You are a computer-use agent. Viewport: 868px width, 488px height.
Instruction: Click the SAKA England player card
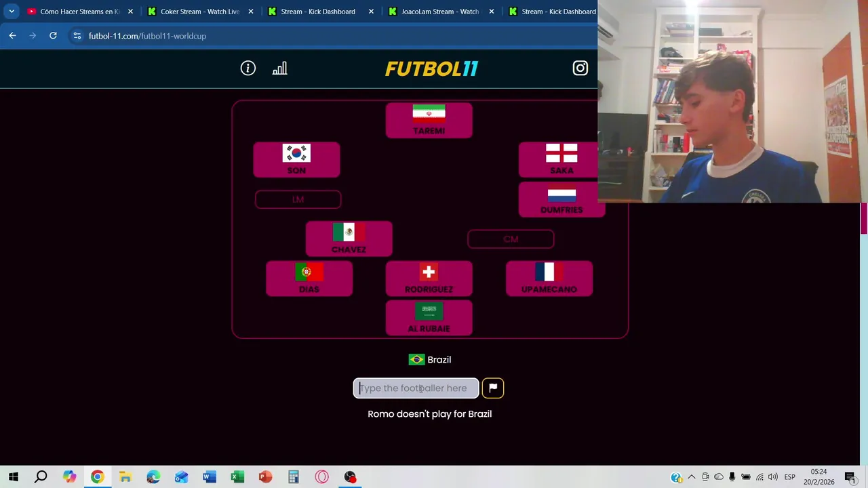[x=558, y=160]
